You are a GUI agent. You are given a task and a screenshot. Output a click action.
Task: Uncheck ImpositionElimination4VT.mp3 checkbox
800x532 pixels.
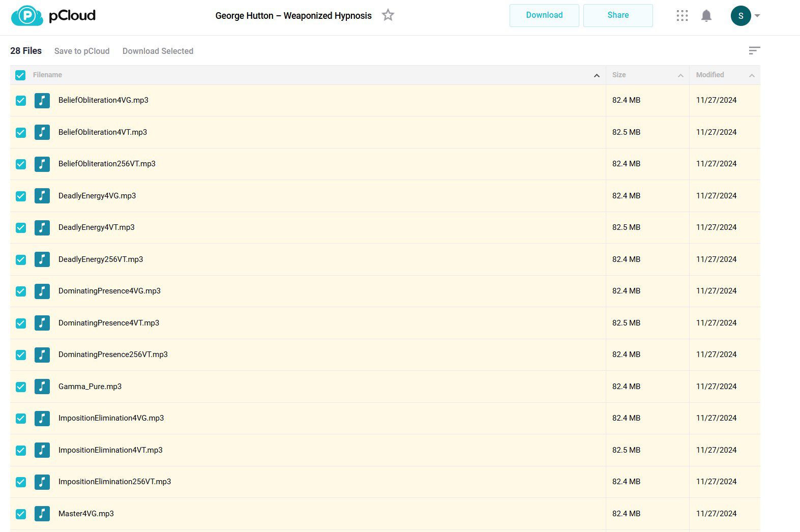21,450
